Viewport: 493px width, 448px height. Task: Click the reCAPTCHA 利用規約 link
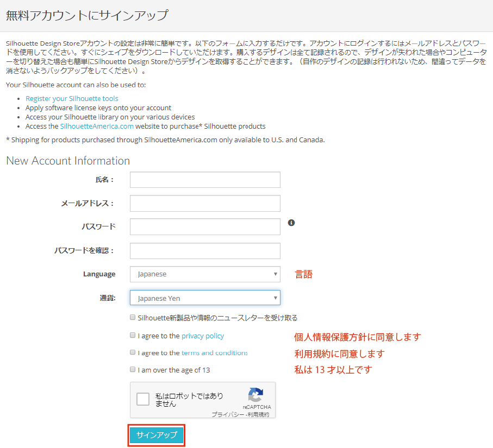point(259,414)
